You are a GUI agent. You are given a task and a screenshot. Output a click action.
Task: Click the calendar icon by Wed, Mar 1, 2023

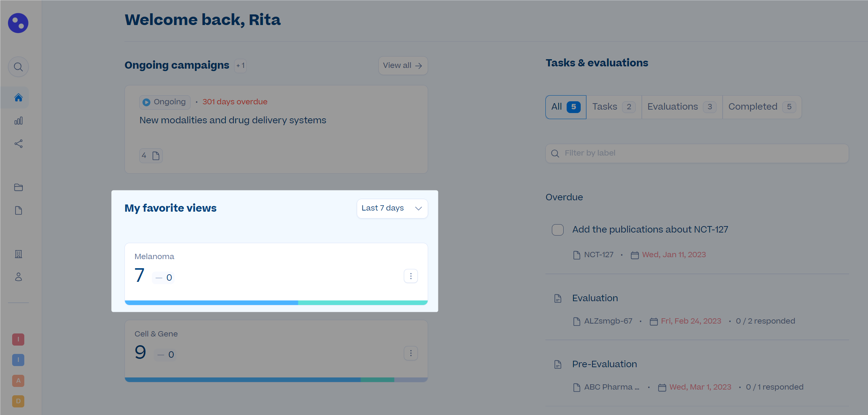click(662, 388)
